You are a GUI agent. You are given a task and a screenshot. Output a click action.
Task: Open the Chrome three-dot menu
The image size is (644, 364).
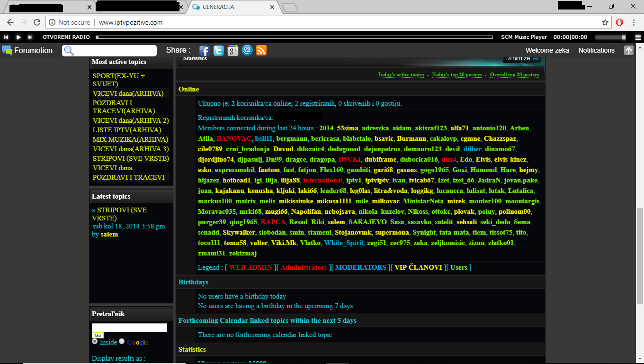point(634,22)
